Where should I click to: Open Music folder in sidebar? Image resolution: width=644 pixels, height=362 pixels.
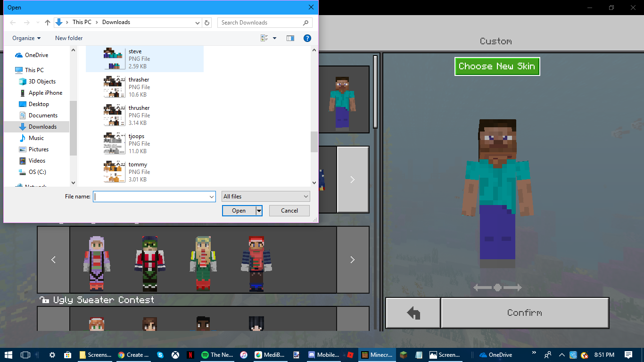[36, 138]
